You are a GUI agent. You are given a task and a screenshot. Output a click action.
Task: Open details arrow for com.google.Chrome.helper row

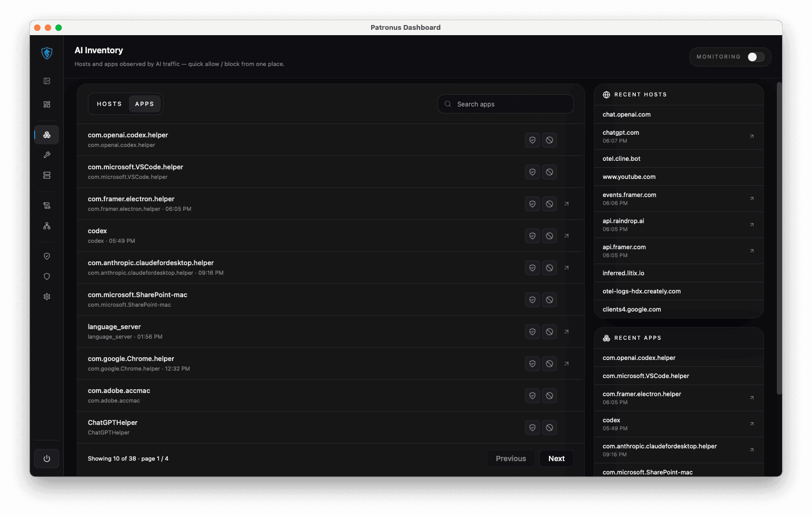(567, 364)
